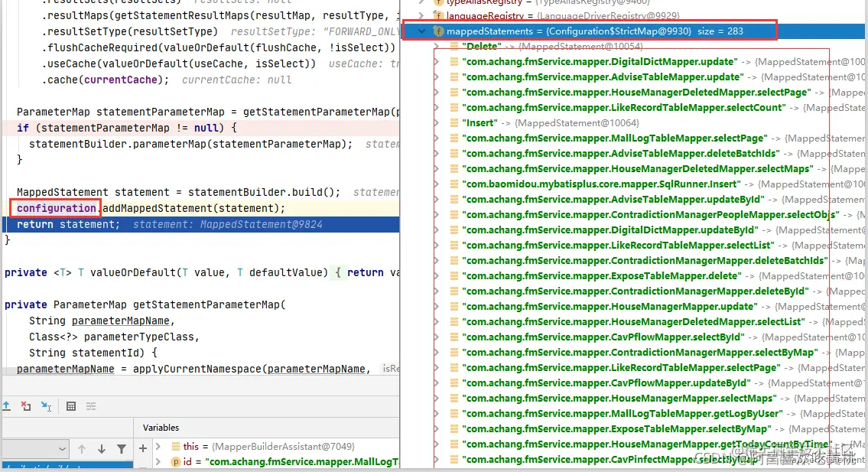Click the entry icon for ExposeTableMapper.delete
The width and height of the screenshot is (868, 472).
click(454, 276)
